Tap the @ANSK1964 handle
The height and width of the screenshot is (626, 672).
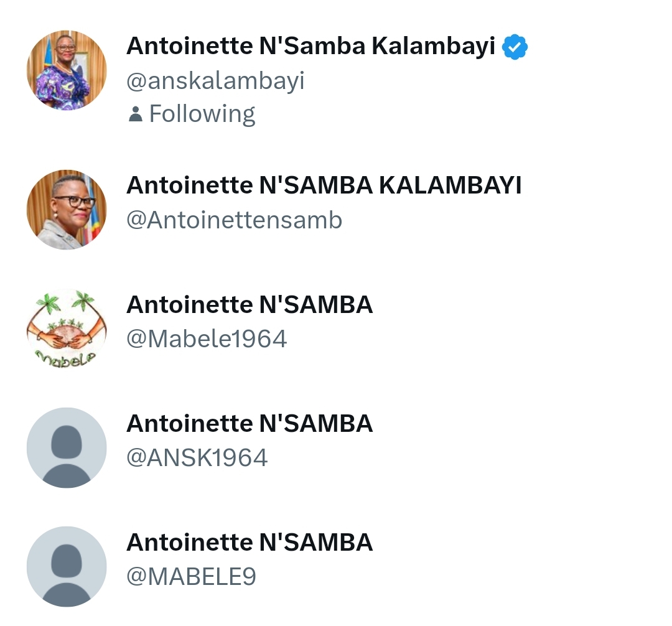[197, 458]
